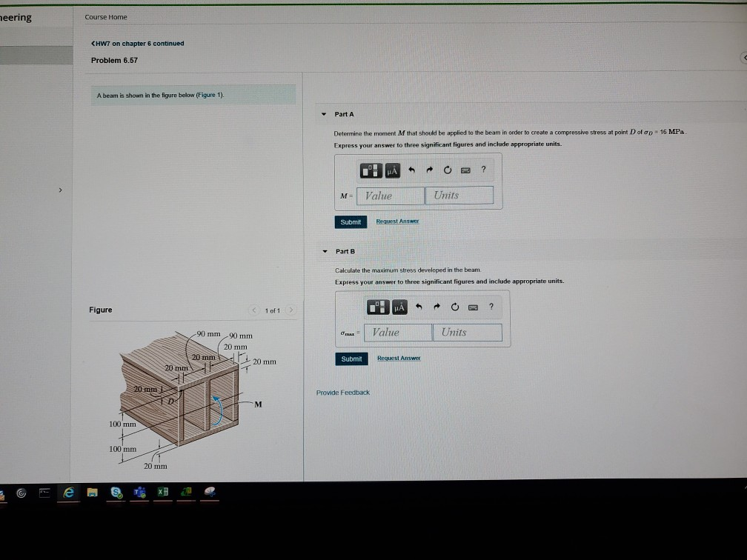This screenshot has width=747, height=560.
Task: Go back via HW7 on chapter 6 breadcrumb
Action: click(136, 43)
